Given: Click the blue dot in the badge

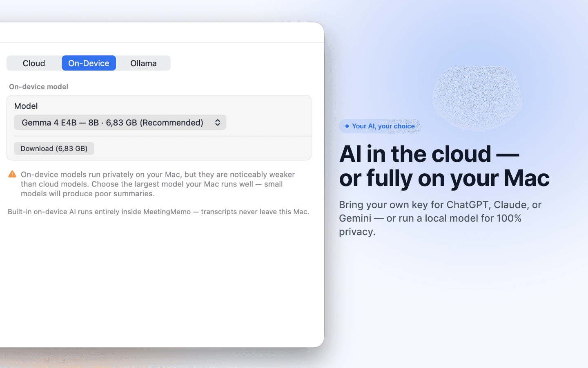Looking at the screenshot, I should click(x=347, y=126).
